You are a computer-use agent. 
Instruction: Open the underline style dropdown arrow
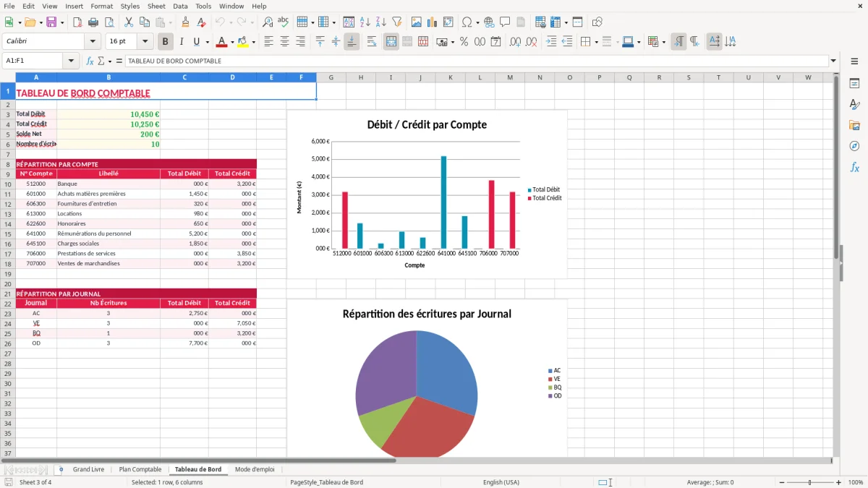coord(208,42)
